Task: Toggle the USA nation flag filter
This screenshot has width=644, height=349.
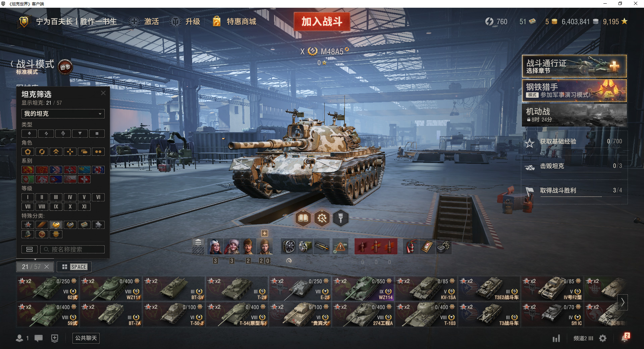Action: (56, 170)
